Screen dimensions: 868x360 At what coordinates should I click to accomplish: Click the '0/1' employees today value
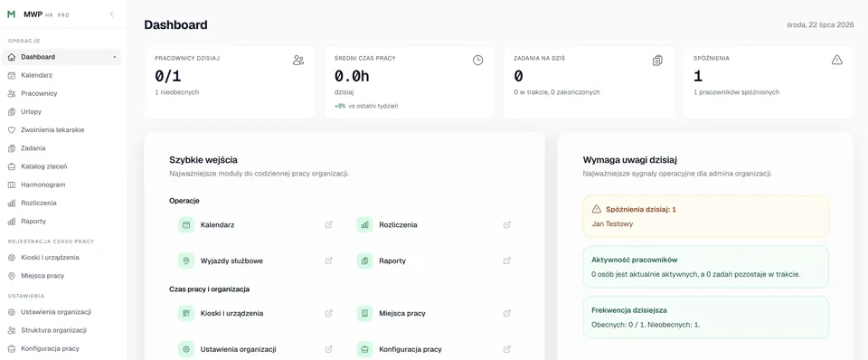tap(167, 76)
